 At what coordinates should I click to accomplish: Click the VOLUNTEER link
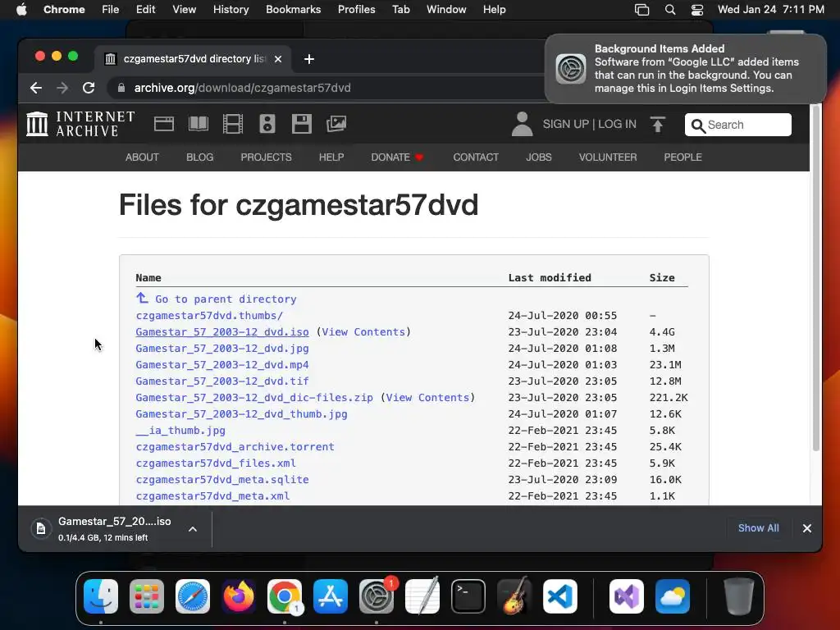pos(608,157)
